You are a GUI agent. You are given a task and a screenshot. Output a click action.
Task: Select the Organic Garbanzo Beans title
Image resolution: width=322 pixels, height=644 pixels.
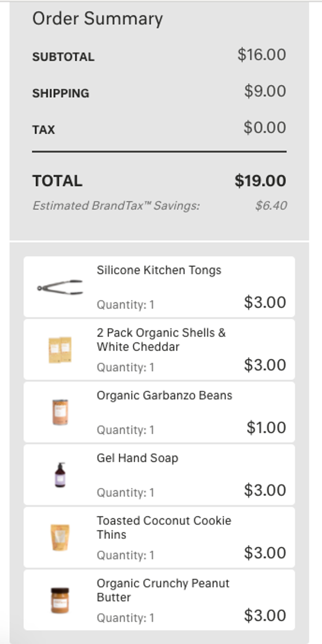[x=164, y=396]
